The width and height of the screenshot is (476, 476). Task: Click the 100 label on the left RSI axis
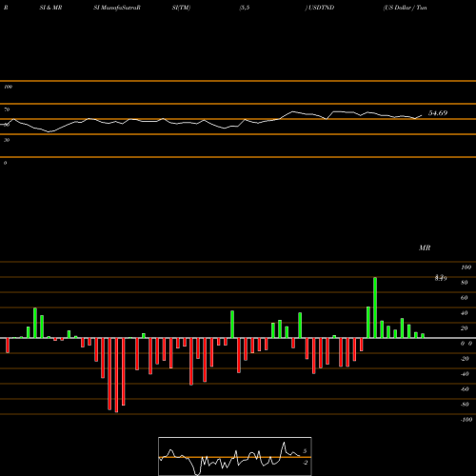[x=8, y=87]
